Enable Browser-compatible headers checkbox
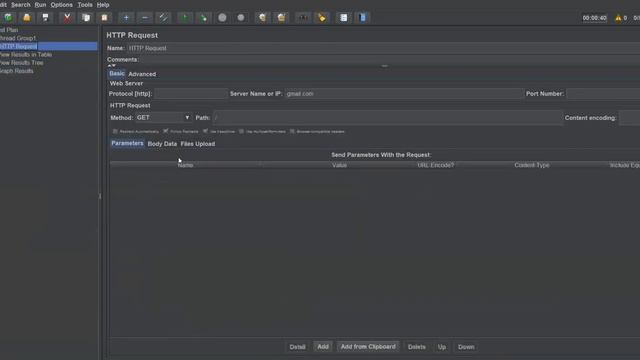 pos(292,131)
